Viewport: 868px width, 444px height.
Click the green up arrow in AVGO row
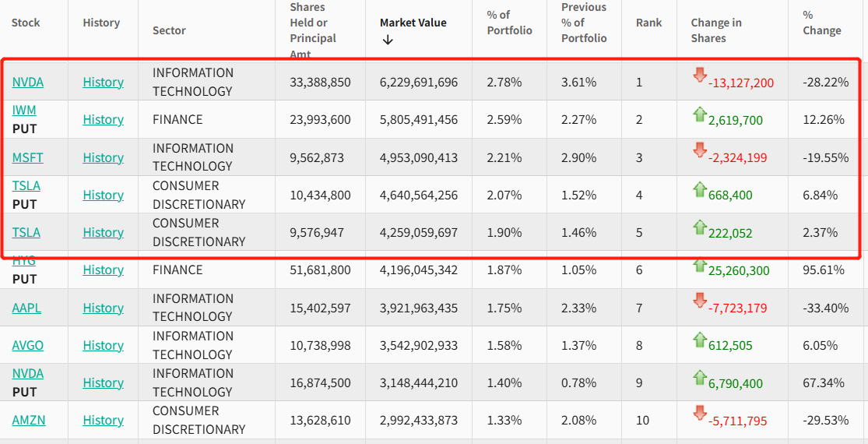click(x=699, y=340)
